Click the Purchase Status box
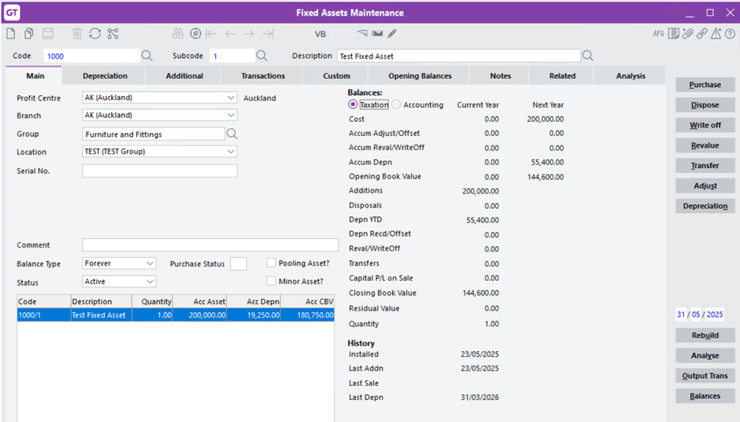This screenshot has height=422, width=740. coord(238,264)
